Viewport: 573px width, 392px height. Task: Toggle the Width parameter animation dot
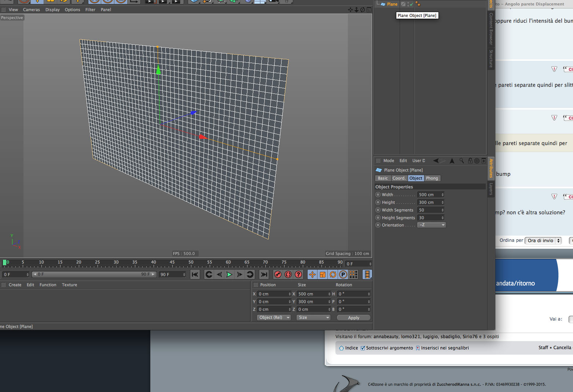point(378,195)
